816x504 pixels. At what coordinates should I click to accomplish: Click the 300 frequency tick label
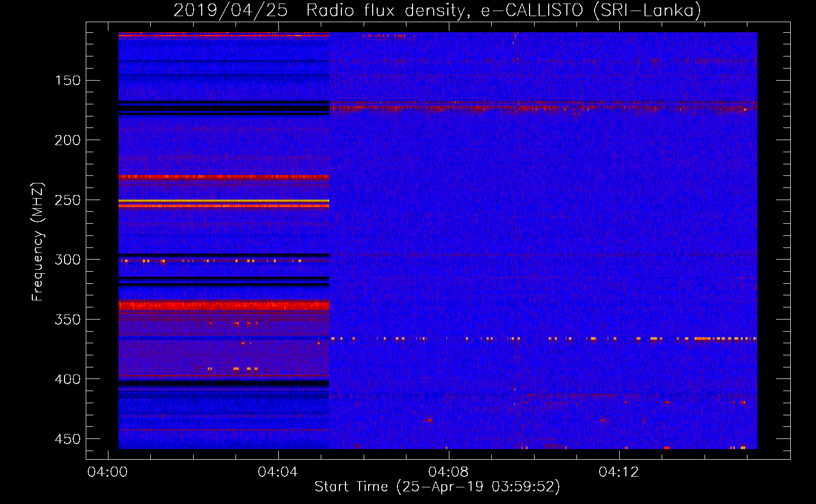[x=68, y=260]
